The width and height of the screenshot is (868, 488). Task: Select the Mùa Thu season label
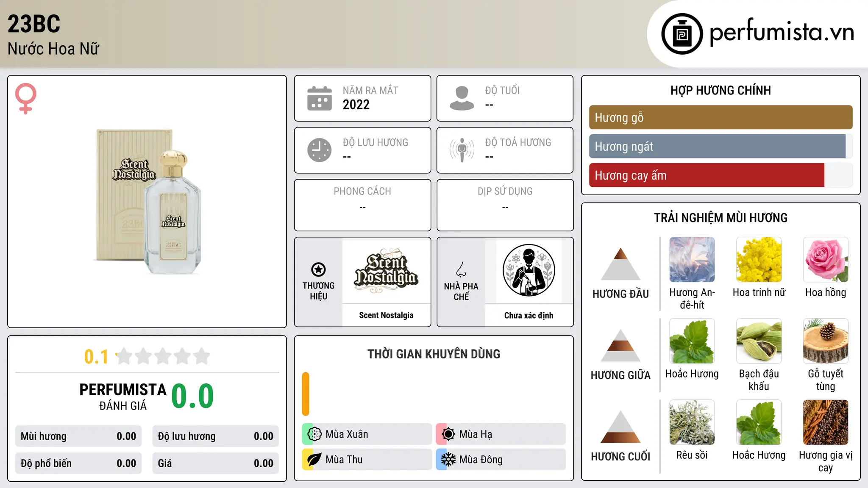coord(344,460)
